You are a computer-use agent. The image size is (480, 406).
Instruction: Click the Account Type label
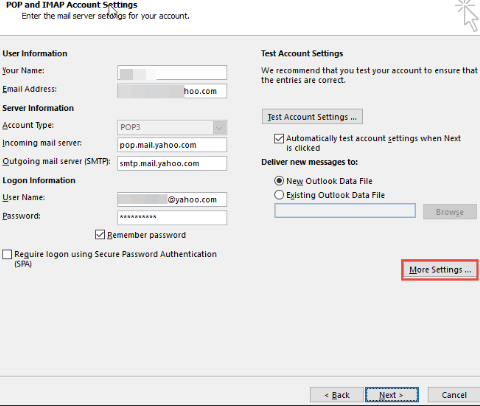coord(28,125)
